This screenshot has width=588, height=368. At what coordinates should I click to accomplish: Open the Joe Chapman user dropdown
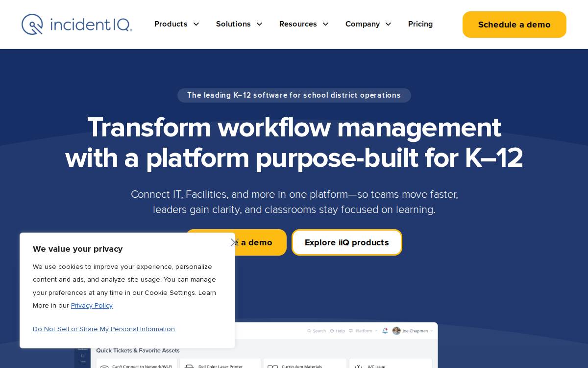click(x=414, y=331)
